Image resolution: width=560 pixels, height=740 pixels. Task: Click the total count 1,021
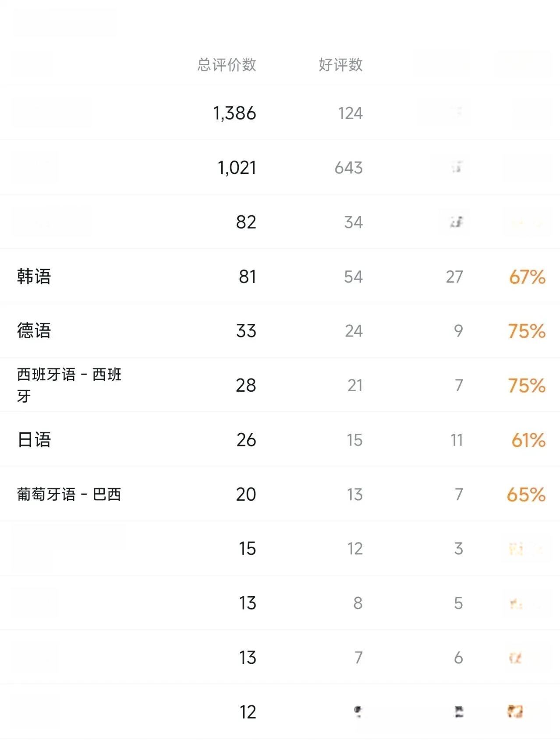(x=237, y=168)
